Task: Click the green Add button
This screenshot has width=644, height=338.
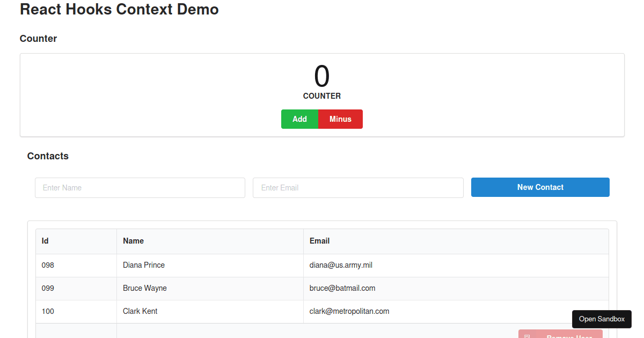Action: pos(299,119)
